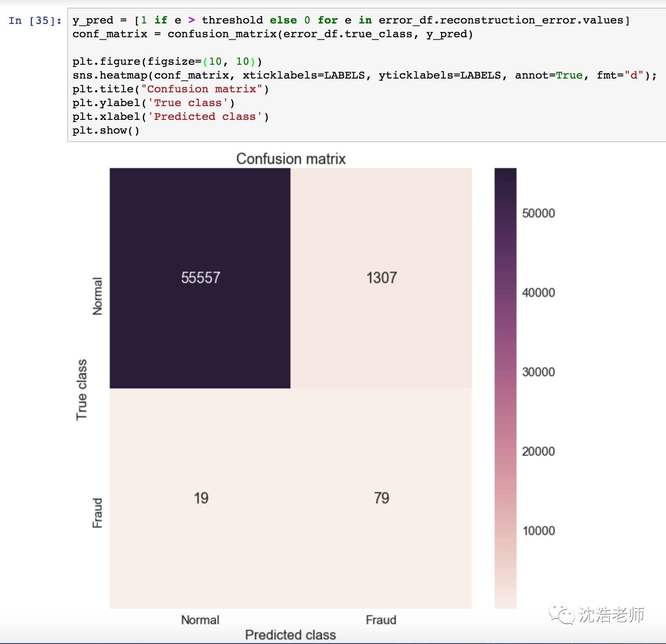Click the 'Confusion matrix' plot title
Screen dimensions: 666x644
(291, 159)
